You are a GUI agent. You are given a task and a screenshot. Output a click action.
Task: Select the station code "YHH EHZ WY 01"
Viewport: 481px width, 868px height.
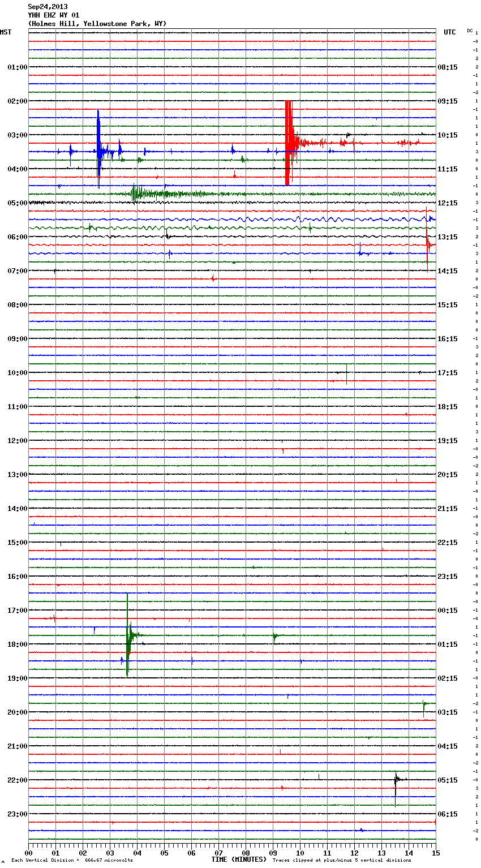tap(54, 15)
